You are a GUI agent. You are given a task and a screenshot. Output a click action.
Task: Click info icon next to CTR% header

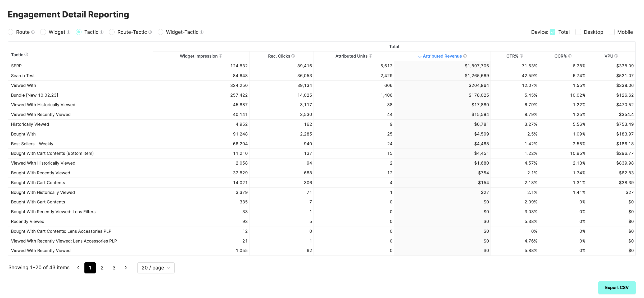click(521, 56)
